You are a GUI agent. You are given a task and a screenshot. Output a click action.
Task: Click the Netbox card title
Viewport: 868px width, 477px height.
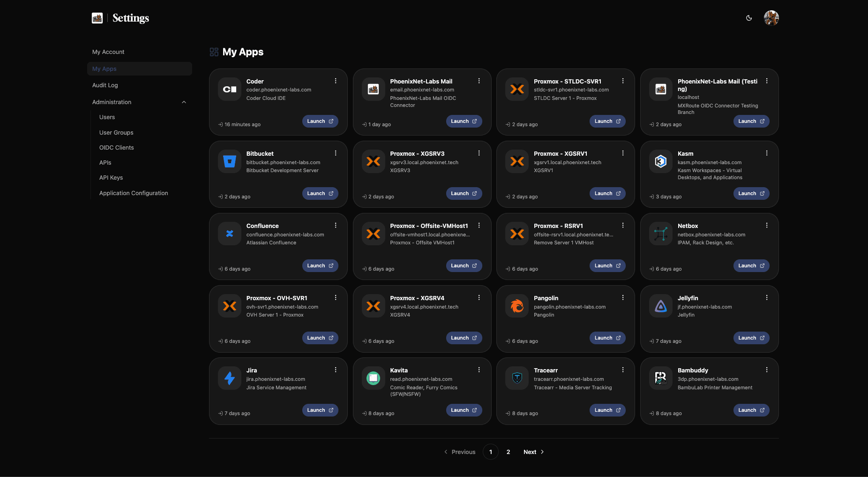(x=688, y=226)
